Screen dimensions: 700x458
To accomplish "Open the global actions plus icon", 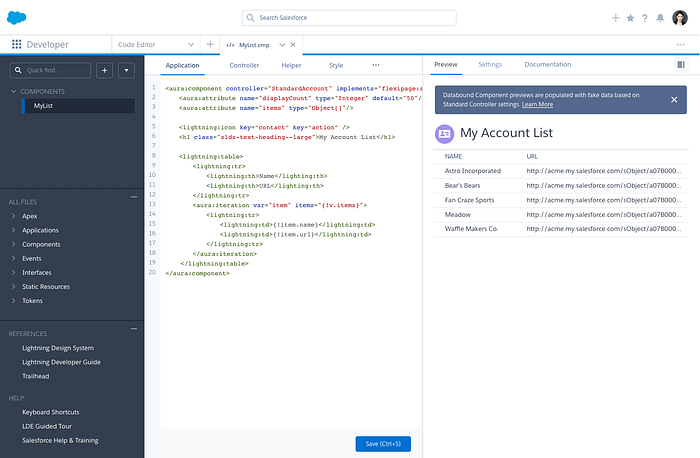I will [x=615, y=18].
